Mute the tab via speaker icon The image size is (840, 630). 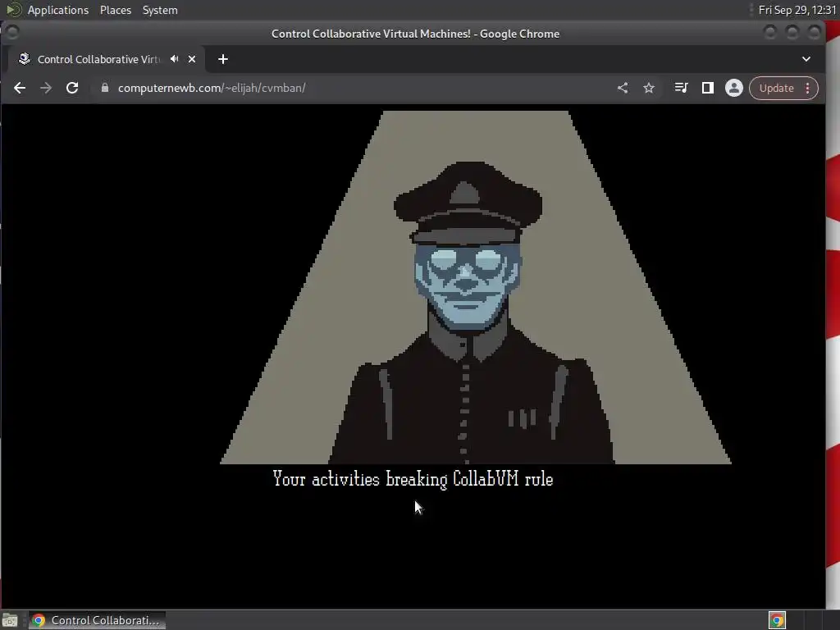pos(174,59)
